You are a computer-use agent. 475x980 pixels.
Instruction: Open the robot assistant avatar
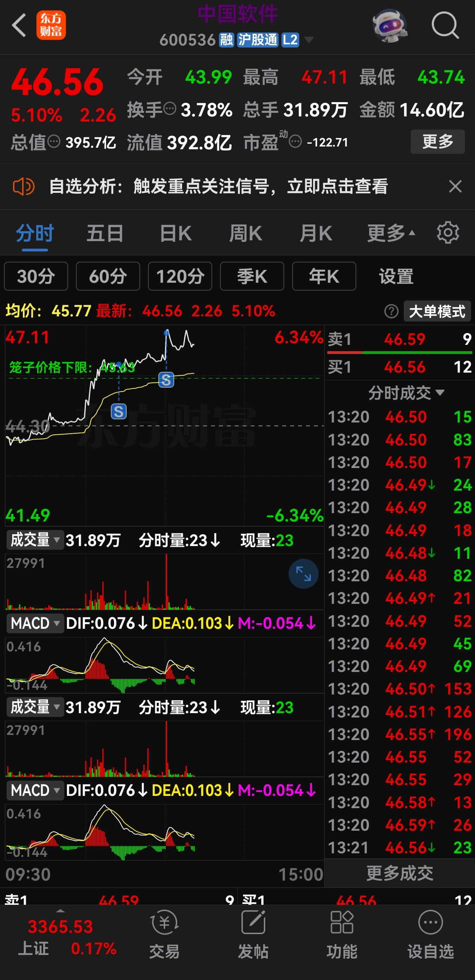[390, 26]
